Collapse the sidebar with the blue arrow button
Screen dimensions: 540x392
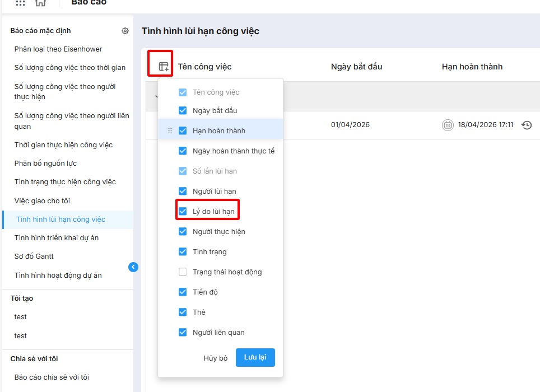coord(133,267)
